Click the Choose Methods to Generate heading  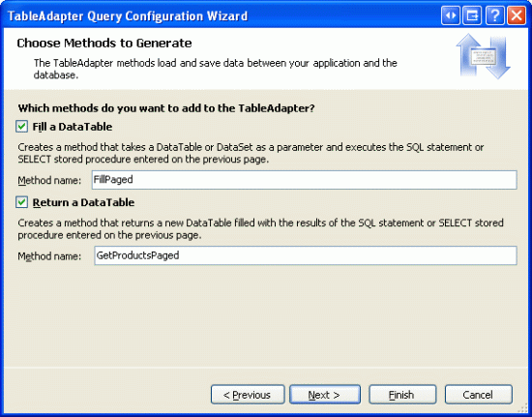coord(104,44)
